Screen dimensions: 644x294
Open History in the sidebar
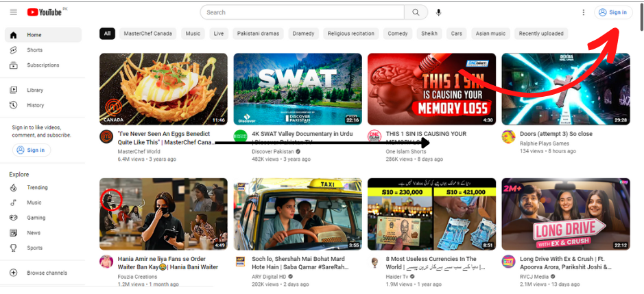click(43, 105)
